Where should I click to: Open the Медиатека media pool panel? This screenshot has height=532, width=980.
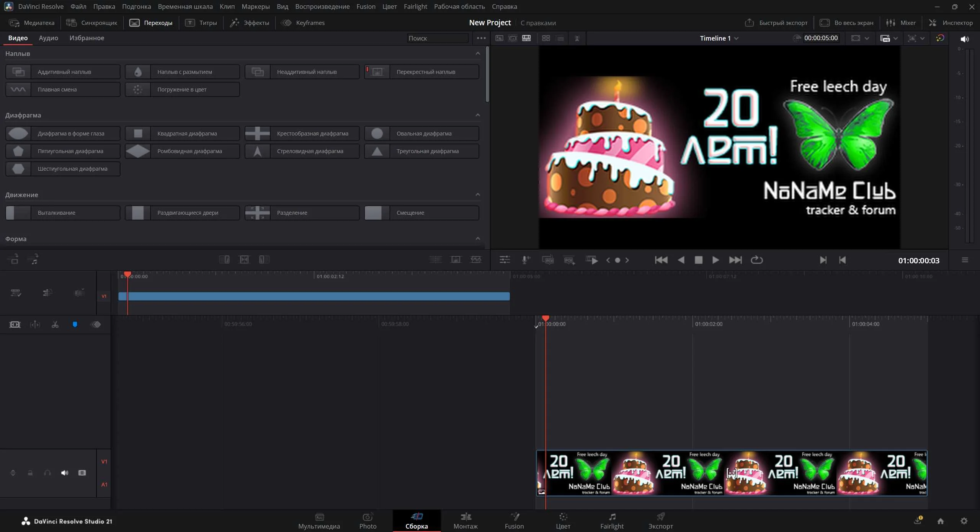point(32,23)
